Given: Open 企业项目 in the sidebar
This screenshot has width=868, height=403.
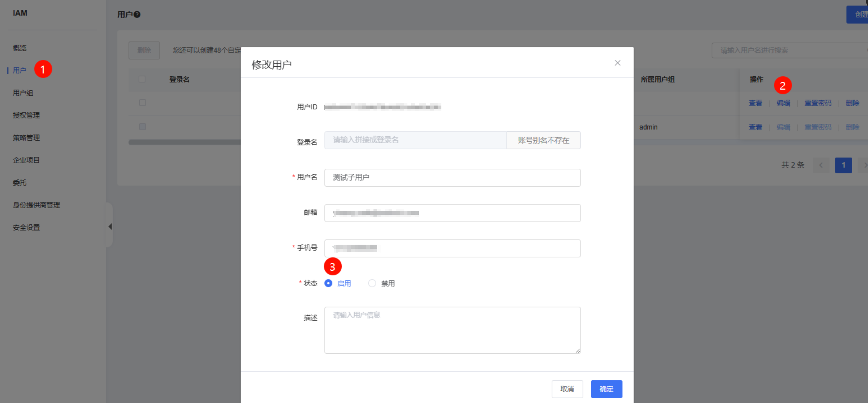Looking at the screenshot, I should pos(26,160).
